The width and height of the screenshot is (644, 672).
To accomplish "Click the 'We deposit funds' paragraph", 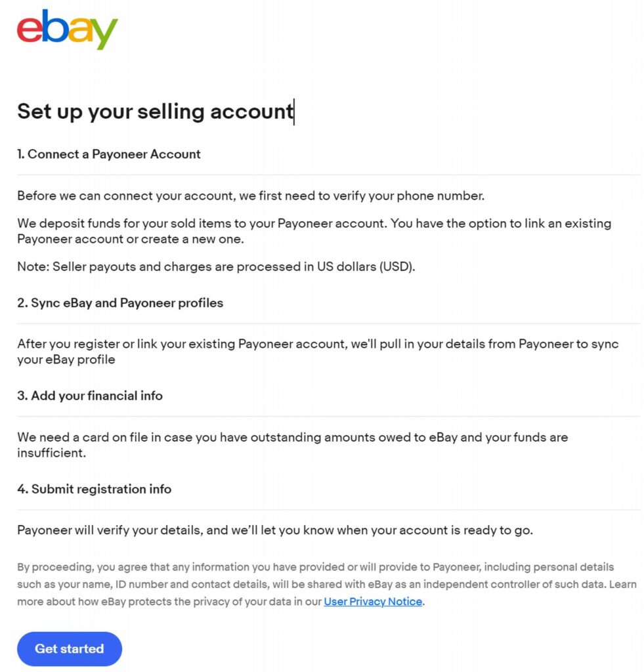I will point(314,231).
